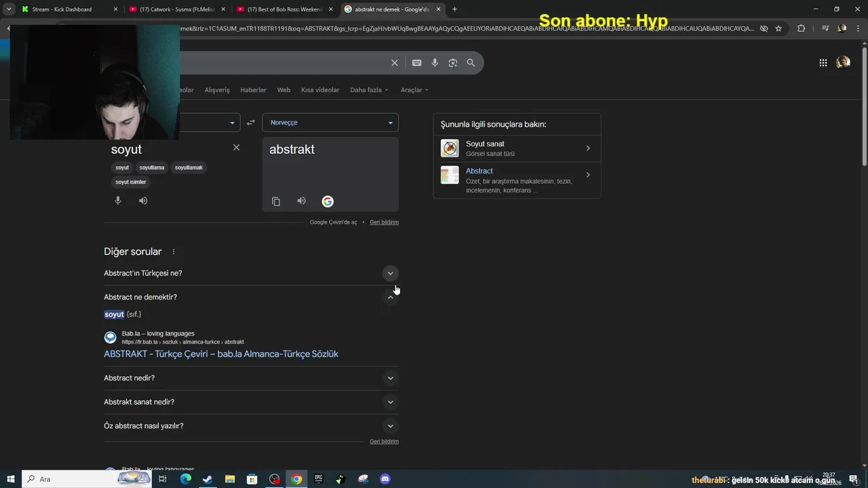Open Steam from the taskbar
This screenshot has height=488, width=868.
click(x=208, y=479)
